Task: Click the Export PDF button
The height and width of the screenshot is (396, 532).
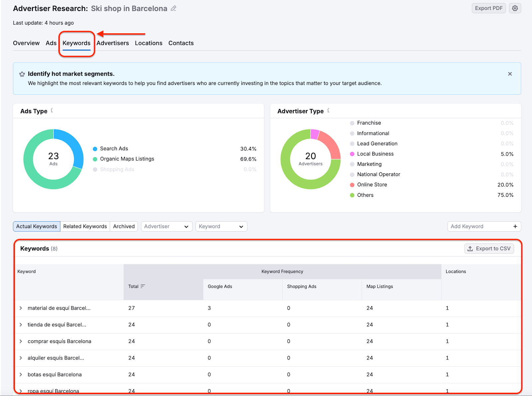Action: [488, 8]
